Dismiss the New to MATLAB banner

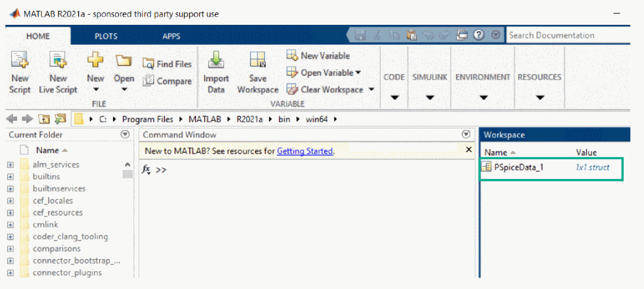(x=468, y=150)
